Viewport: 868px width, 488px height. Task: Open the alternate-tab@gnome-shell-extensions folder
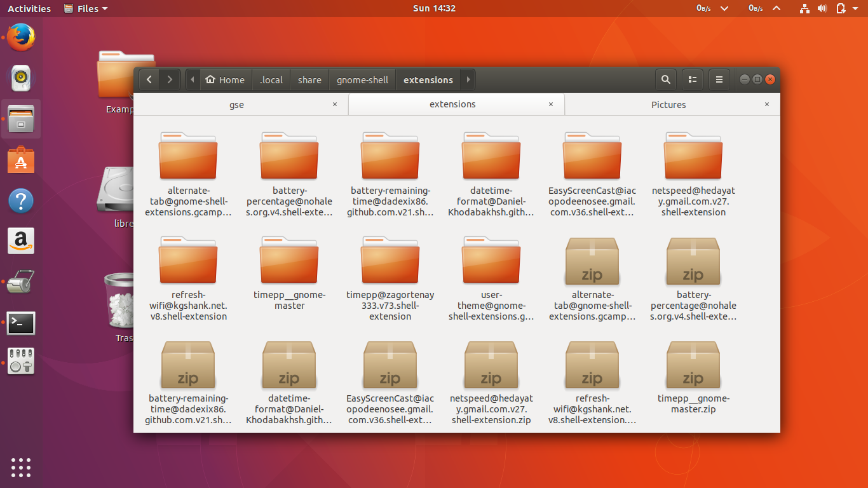187,154
